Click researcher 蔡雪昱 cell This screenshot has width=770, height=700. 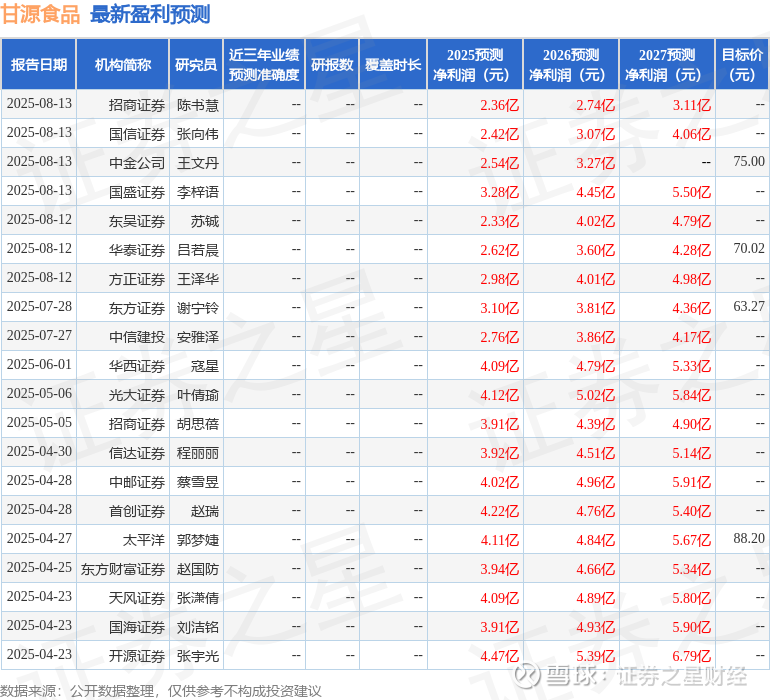pyautogui.click(x=197, y=482)
